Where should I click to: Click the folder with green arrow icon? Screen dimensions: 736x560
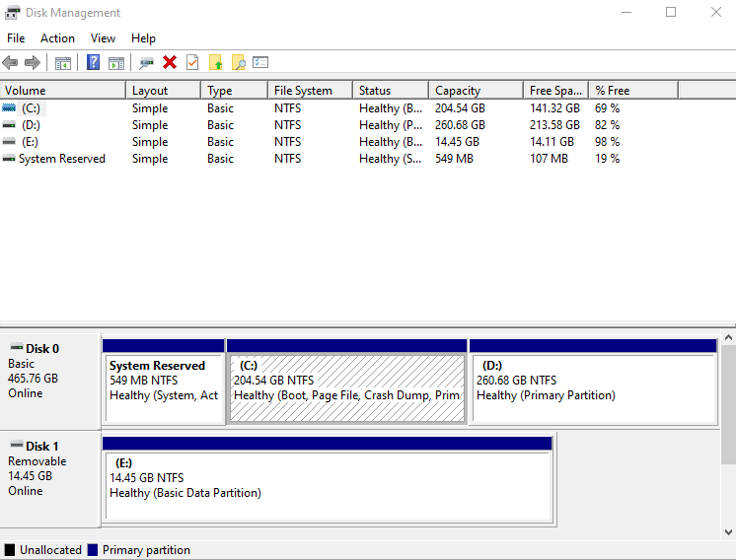click(x=215, y=62)
